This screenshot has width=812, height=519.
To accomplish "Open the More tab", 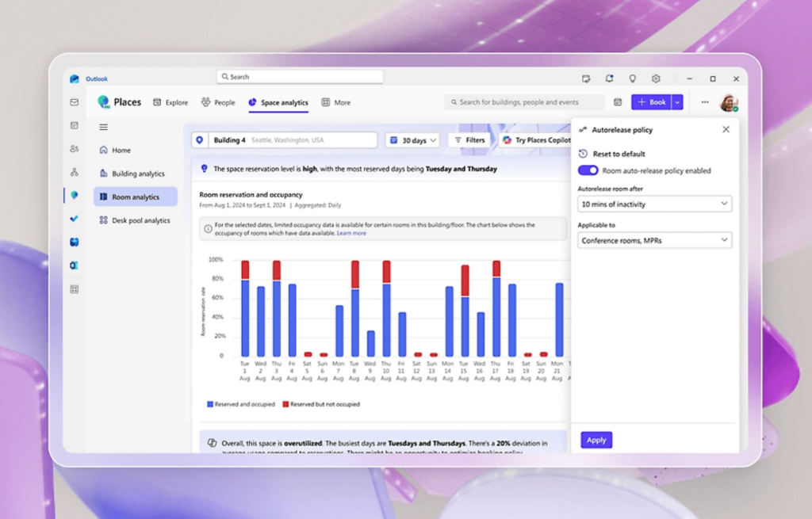I will point(335,102).
